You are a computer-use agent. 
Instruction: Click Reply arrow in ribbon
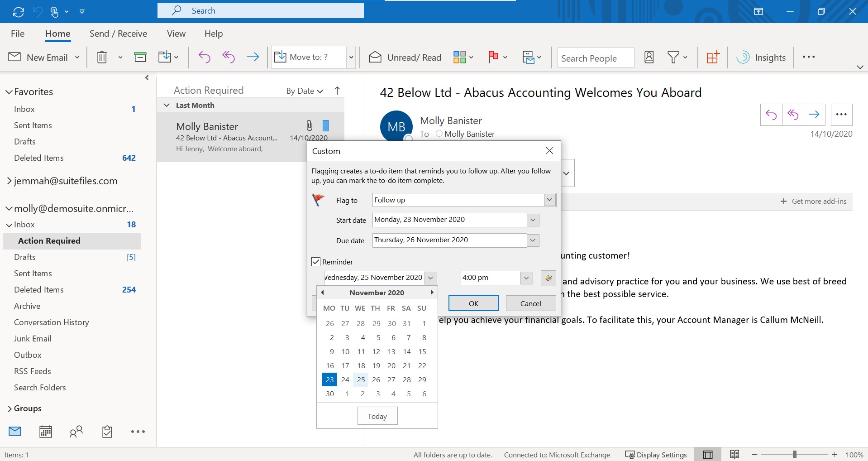205,57
